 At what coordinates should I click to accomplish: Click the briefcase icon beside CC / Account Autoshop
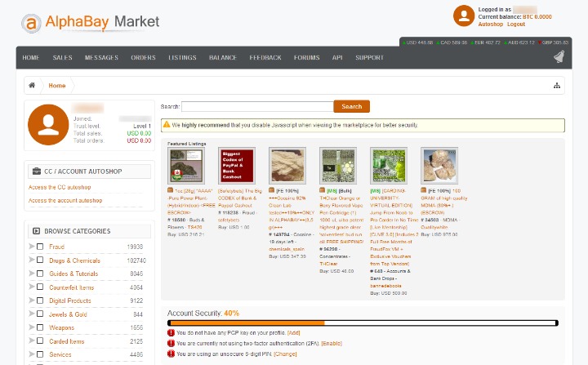click(37, 171)
